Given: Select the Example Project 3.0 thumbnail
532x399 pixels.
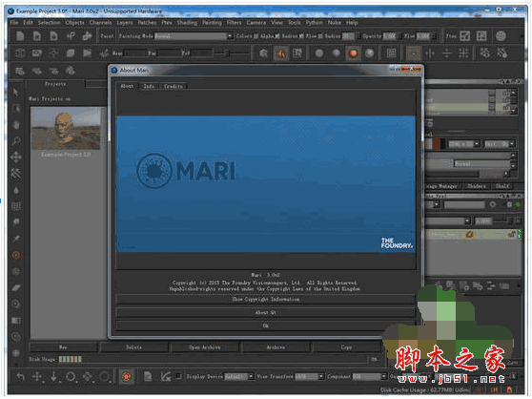Looking at the screenshot, I should (66, 129).
